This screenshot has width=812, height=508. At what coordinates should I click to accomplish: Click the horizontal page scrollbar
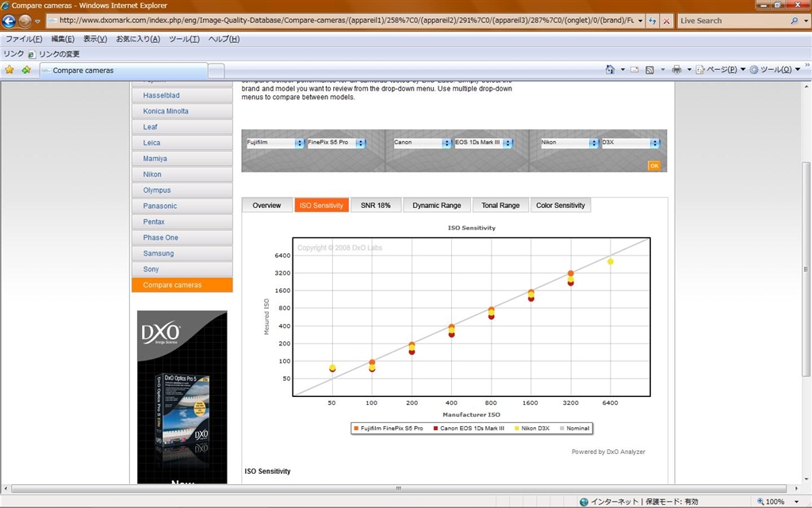(x=398, y=488)
